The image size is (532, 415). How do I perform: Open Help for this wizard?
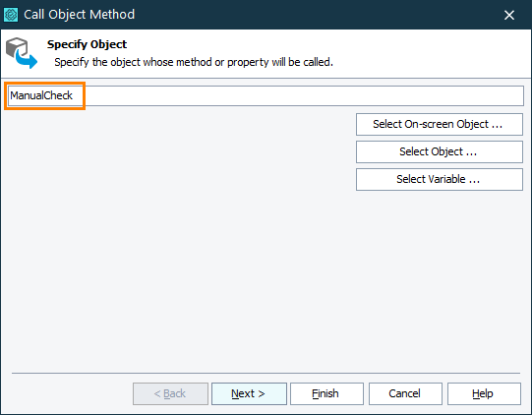pos(484,393)
